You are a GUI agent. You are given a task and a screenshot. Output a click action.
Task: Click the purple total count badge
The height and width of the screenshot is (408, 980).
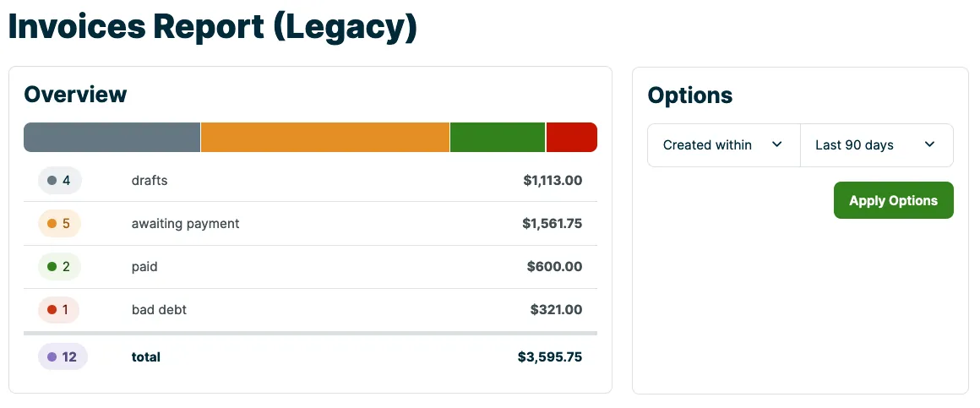point(63,356)
